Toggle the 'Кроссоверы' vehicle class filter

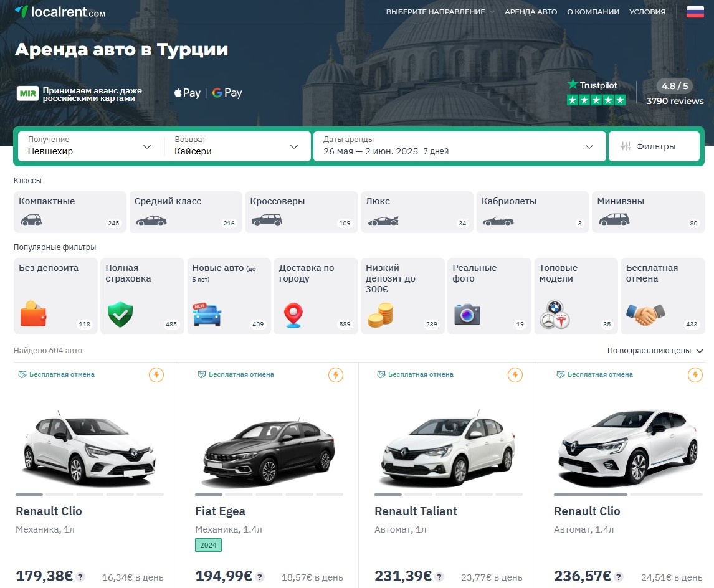tap(301, 211)
